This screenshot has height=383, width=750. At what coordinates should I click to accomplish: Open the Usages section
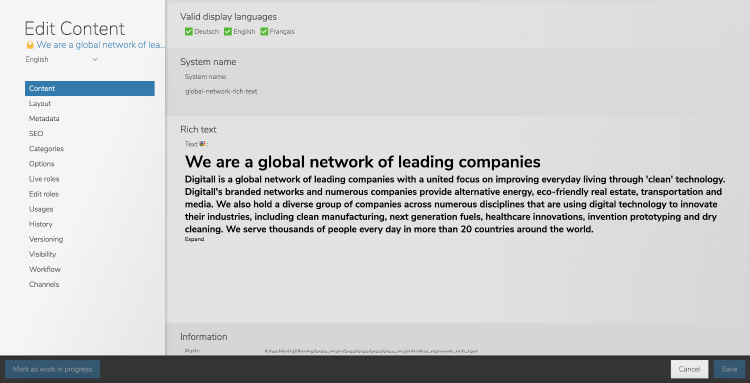(41, 209)
